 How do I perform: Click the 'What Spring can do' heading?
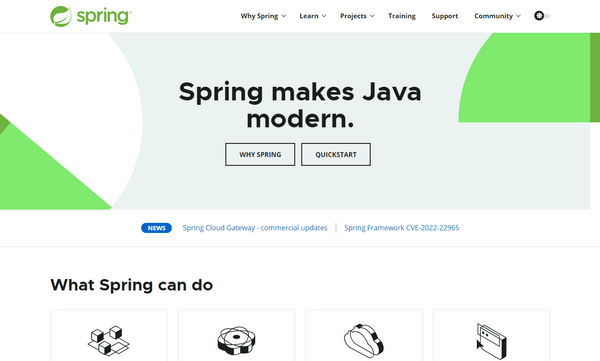click(132, 285)
